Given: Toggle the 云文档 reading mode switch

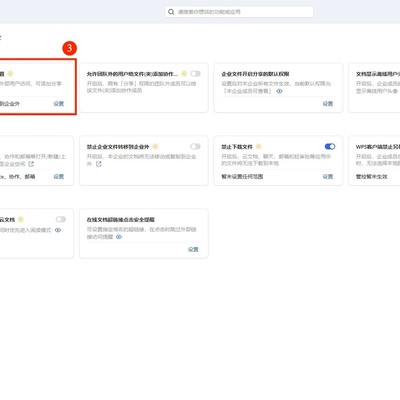Looking at the screenshot, I should [x=61, y=219].
